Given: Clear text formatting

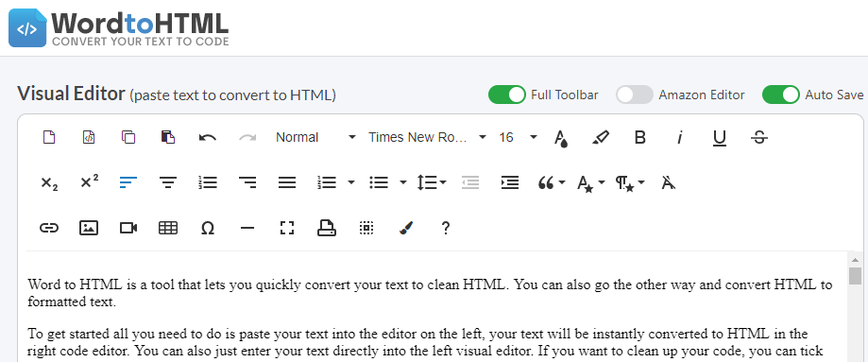Looking at the screenshot, I should [x=669, y=182].
